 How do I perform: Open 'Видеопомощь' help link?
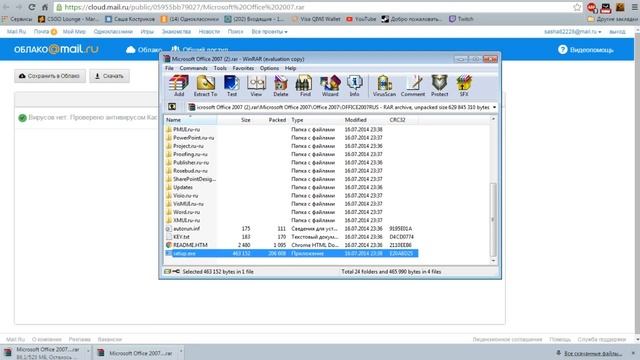click(x=586, y=50)
